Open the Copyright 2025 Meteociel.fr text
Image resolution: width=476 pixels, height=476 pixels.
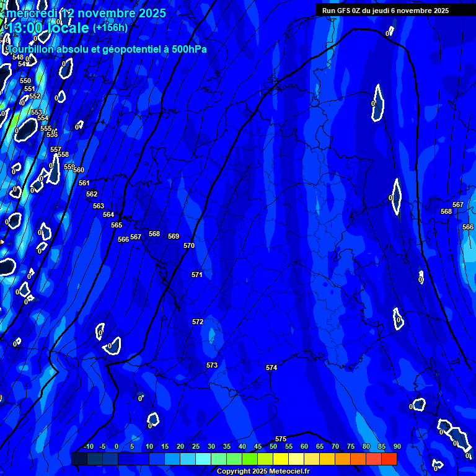tap(263, 472)
